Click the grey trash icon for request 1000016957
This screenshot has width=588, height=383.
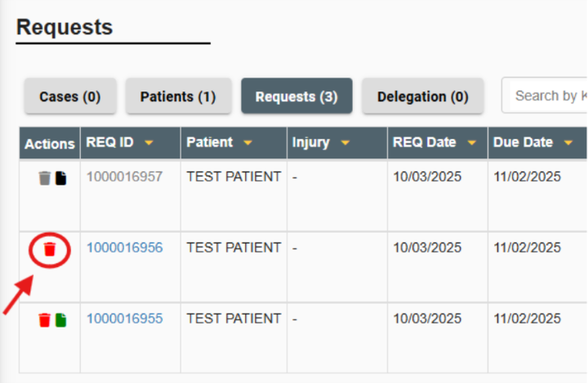pyautogui.click(x=45, y=177)
